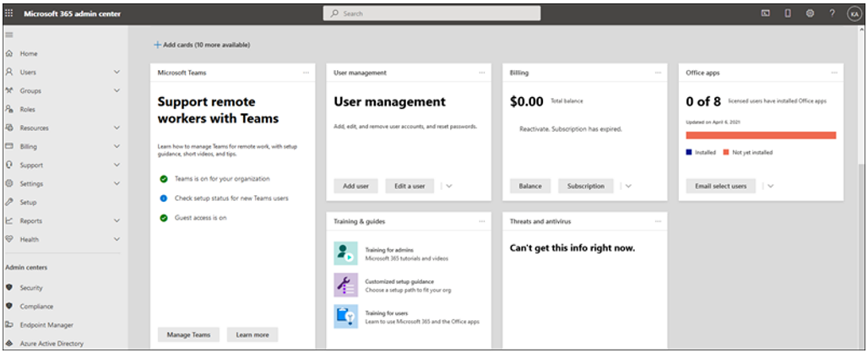Open Office apps card more options
868x353 pixels.
834,73
